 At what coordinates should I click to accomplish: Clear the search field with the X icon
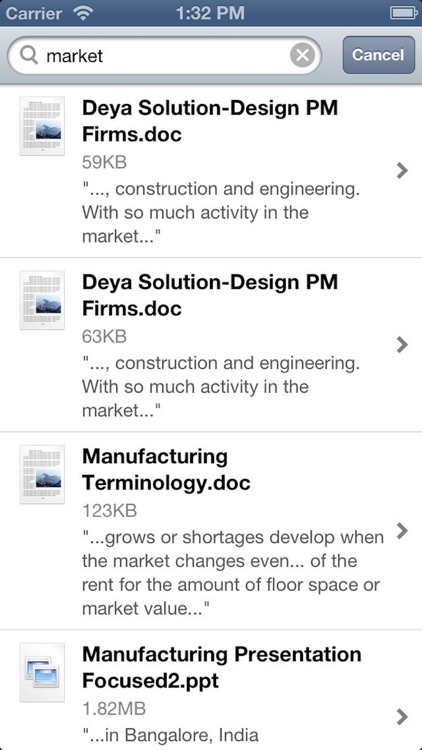[302, 55]
